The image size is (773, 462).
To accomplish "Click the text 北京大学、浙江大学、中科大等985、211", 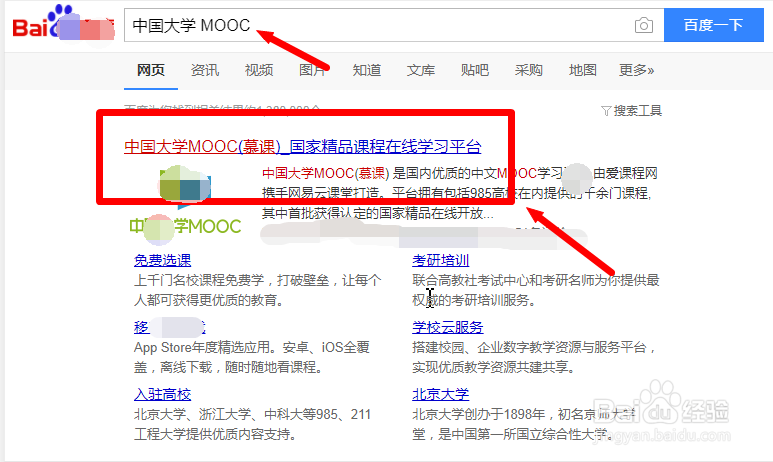I will (252, 414).
